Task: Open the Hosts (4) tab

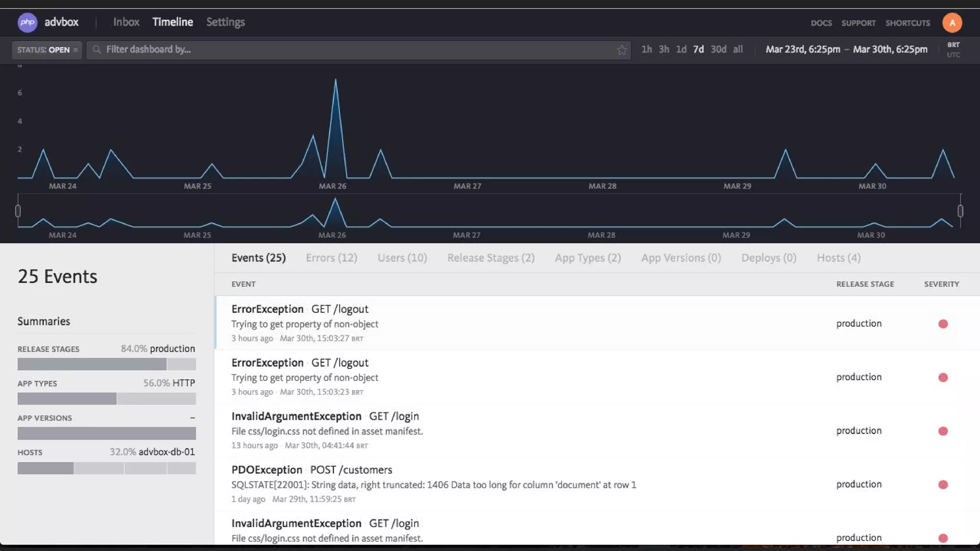Action: click(838, 258)
